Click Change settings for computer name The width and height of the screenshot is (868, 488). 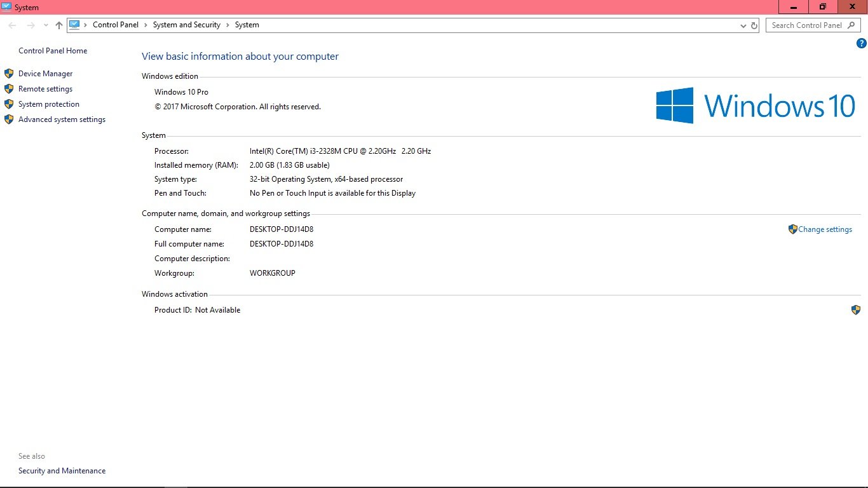pos(825,229)
